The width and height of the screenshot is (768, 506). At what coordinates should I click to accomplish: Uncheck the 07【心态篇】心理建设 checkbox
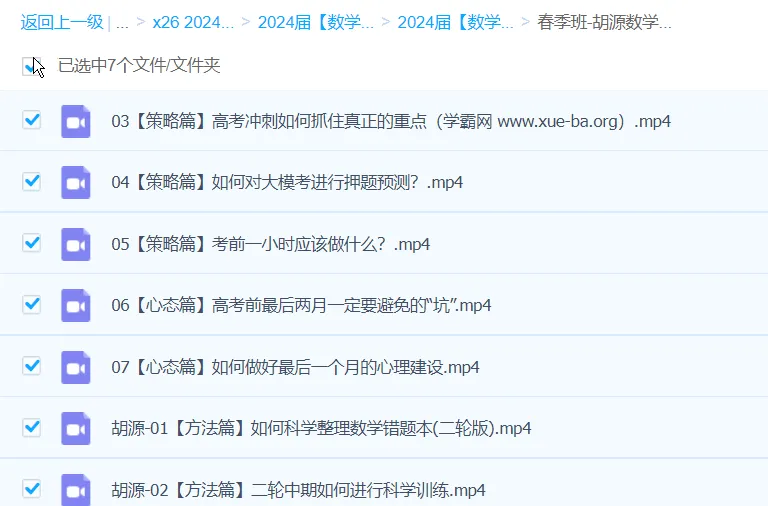(x=32, y=366)
